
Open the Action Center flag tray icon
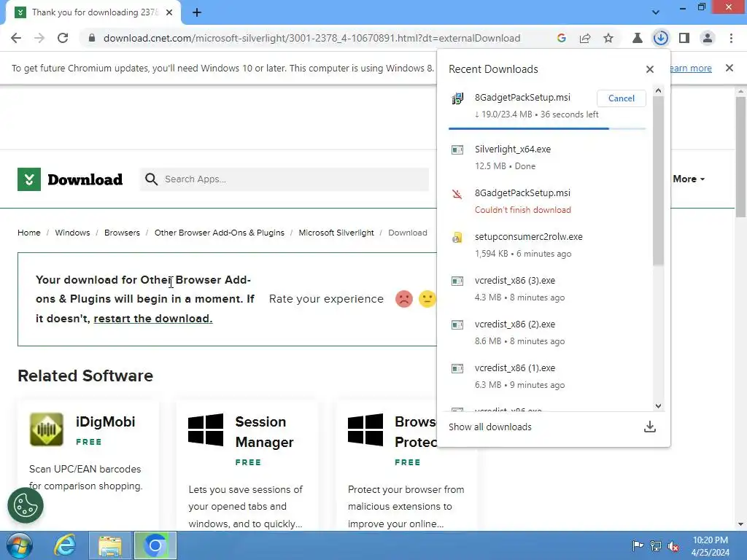[x=638, y=545]
